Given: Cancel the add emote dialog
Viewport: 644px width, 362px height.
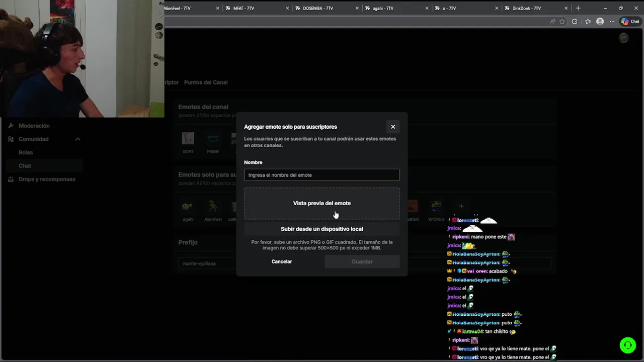Looking at the screenshot, I should click(x=282, y=261).
